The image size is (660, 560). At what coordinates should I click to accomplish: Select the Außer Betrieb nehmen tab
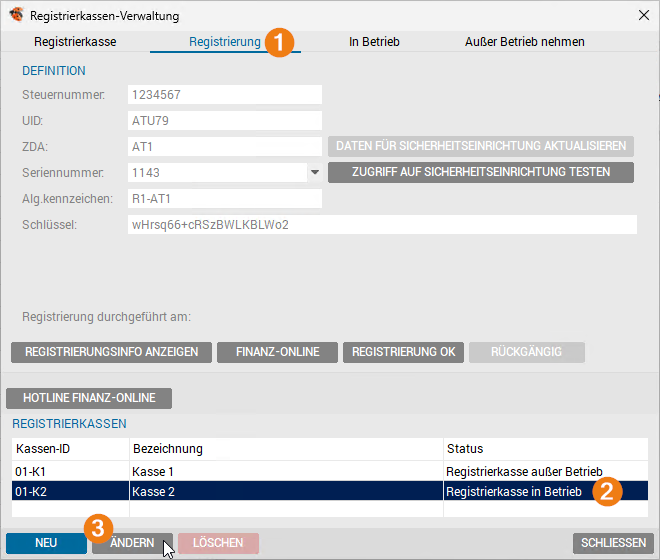coord(524,42)
